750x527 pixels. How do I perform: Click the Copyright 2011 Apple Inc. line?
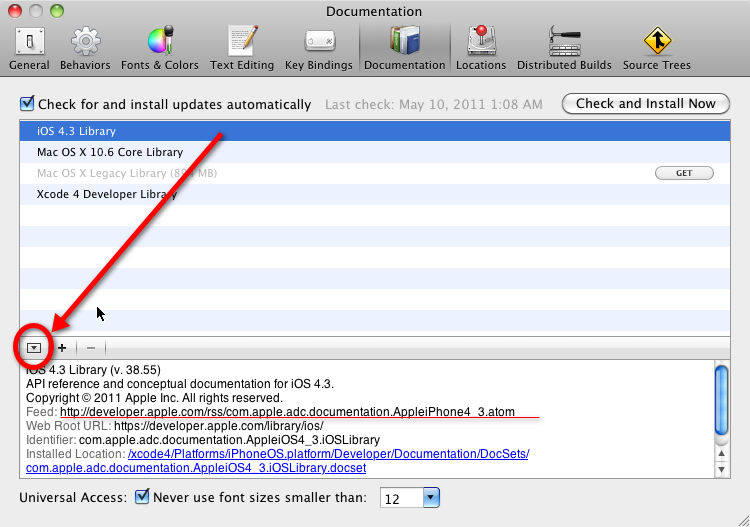pyautogui.click(x=154, y=398)
